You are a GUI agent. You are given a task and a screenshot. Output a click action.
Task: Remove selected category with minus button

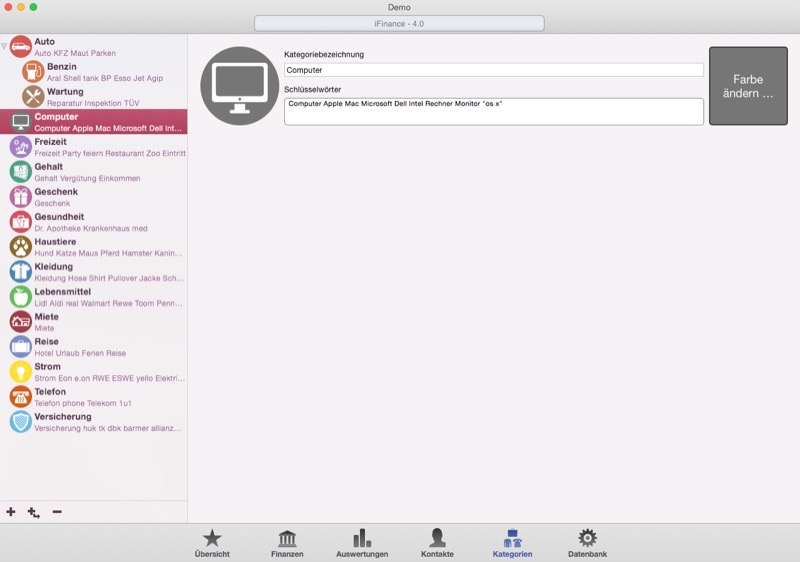[x=57, y=512]
